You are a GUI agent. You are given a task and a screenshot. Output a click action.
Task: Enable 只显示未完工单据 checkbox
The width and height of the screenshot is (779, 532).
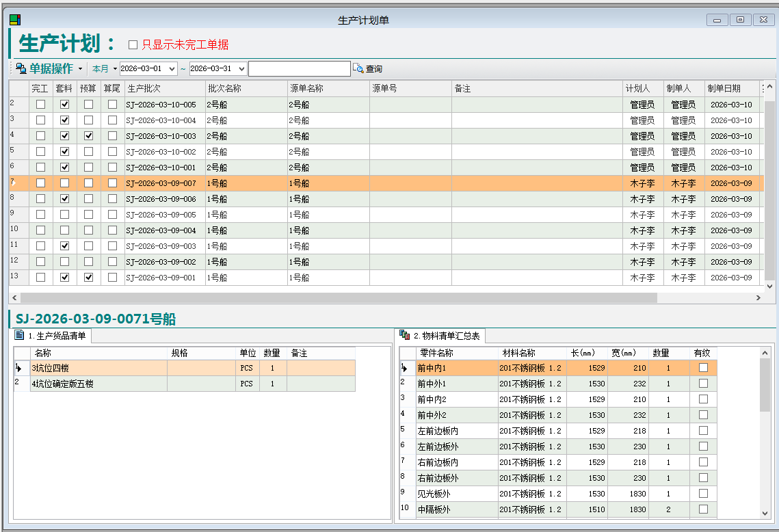[x=133, y=45]
